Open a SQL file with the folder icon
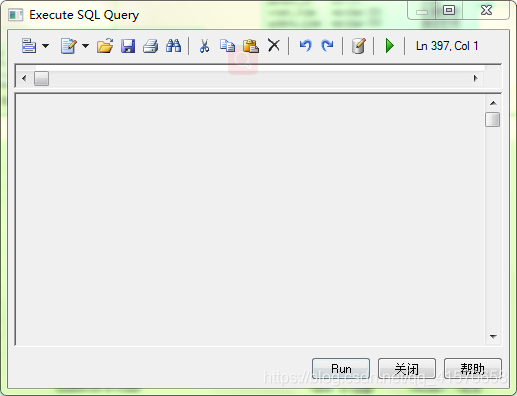The image size is (517, 396). [x=105, y=46]
